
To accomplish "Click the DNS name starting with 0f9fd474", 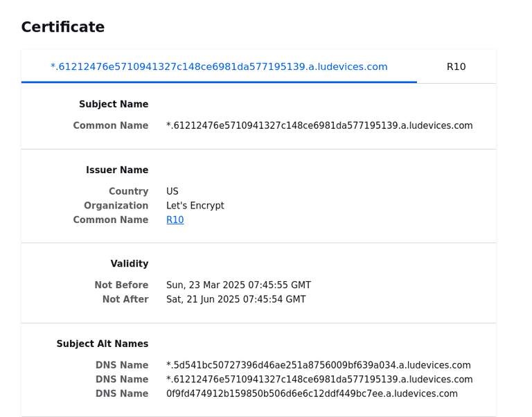I will point(312,393).
